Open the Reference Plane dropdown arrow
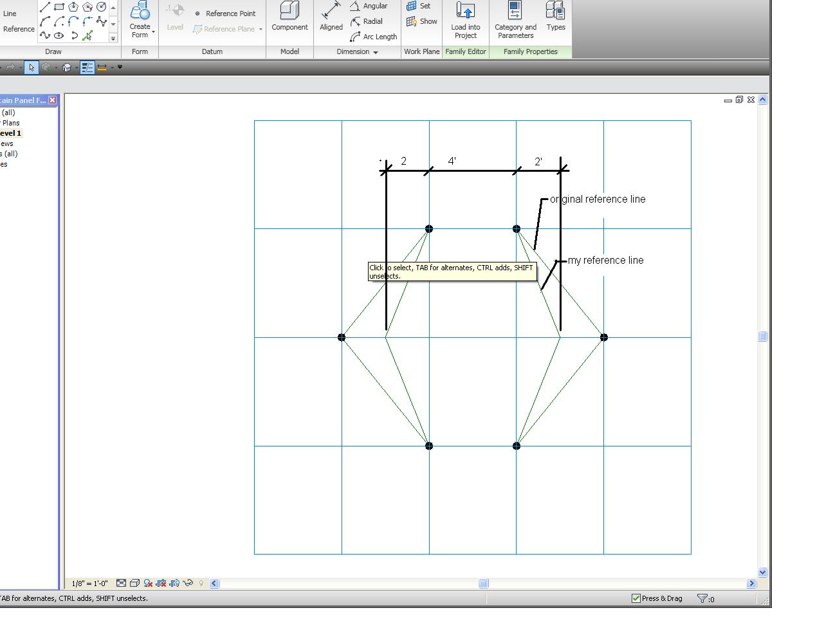 (261, 29)
